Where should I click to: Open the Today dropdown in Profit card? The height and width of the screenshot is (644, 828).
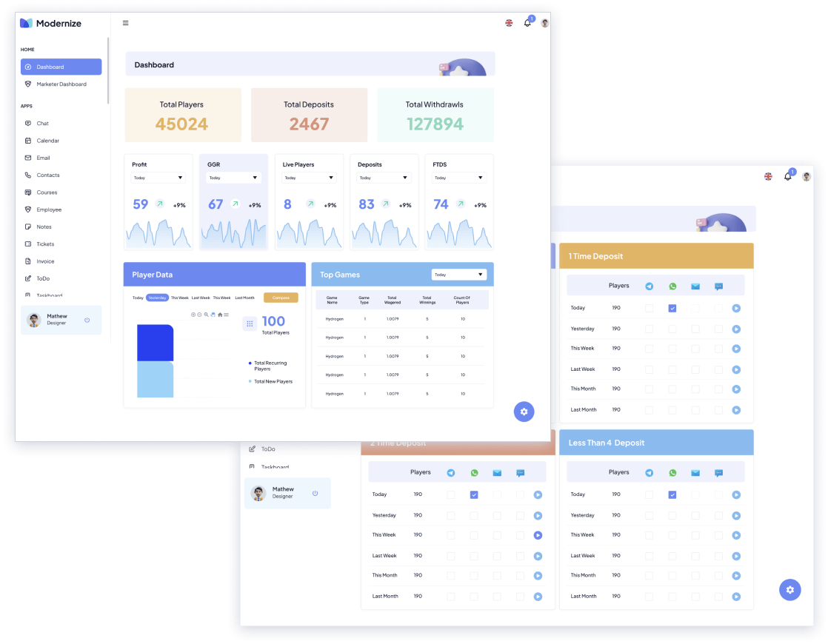coord(158,178)
